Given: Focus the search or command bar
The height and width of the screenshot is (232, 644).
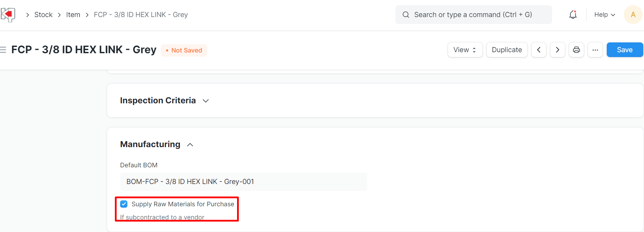Looking at the screenshot, I should coord(473,15).
